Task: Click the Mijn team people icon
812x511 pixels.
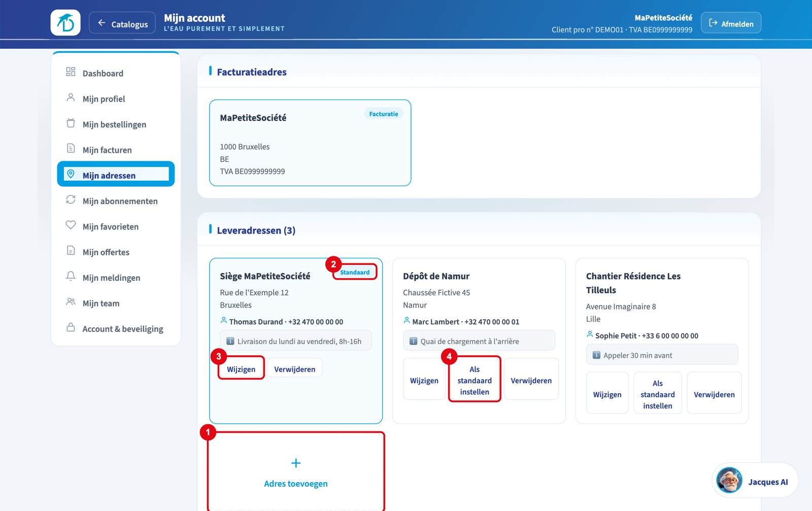Action: pyautogui.click(x=71, y=302)
